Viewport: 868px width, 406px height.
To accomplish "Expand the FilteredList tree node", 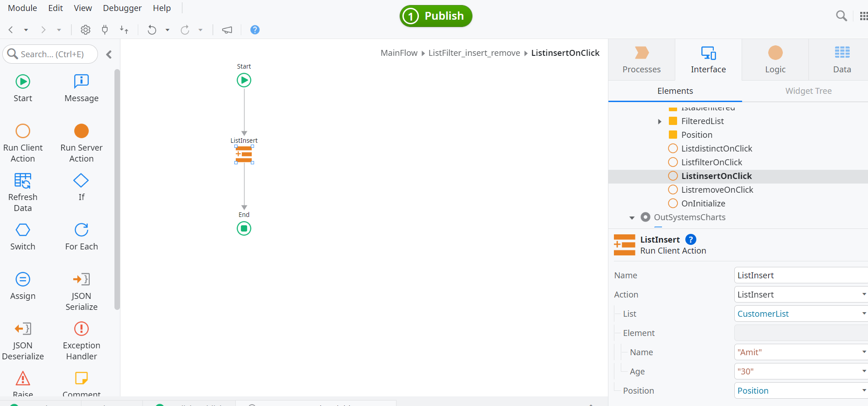I will coord(660,121).
